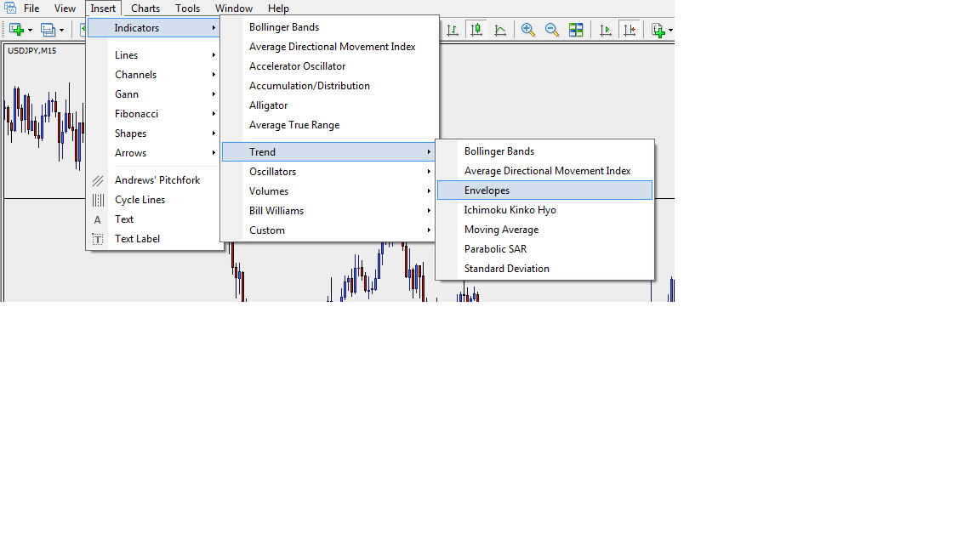The width and height of the screenshot is (980, 551).
Task: Toggle the Auto Scroll button
Action: [x=606, y=30]
